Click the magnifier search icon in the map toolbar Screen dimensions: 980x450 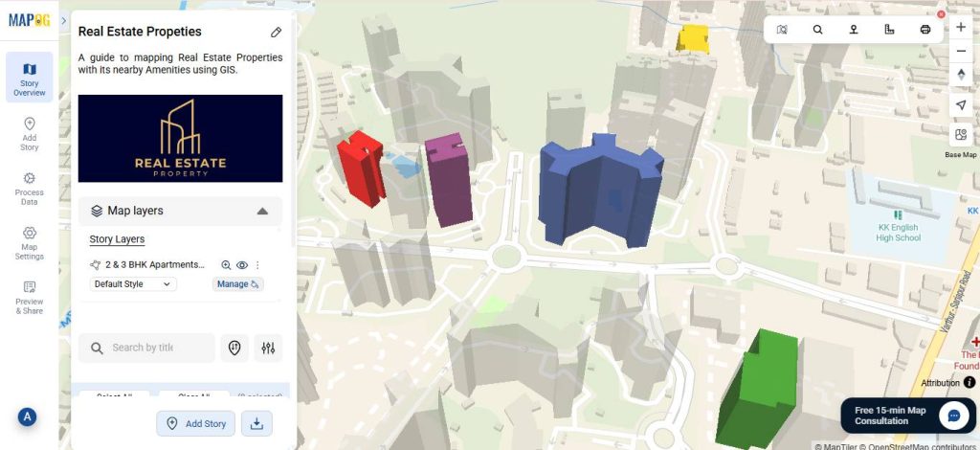pos(817,30)
